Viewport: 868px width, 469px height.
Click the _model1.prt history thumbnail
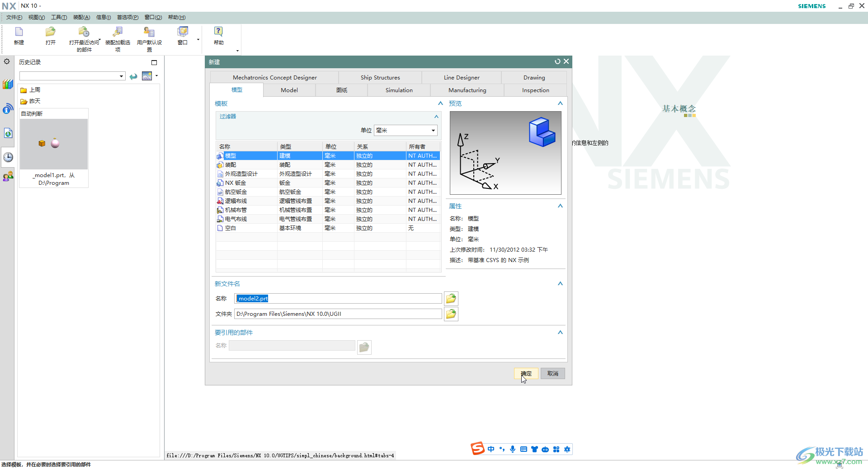pos(54,144)
